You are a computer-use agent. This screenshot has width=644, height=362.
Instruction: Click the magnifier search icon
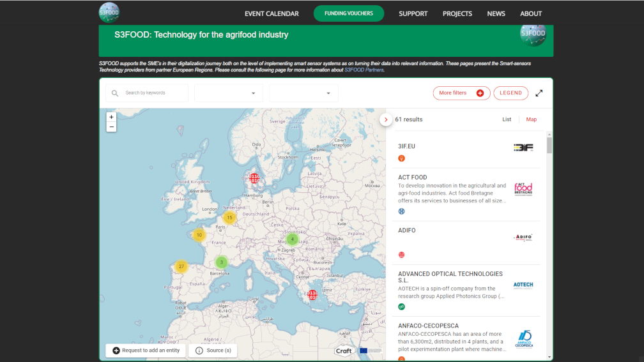115,93
